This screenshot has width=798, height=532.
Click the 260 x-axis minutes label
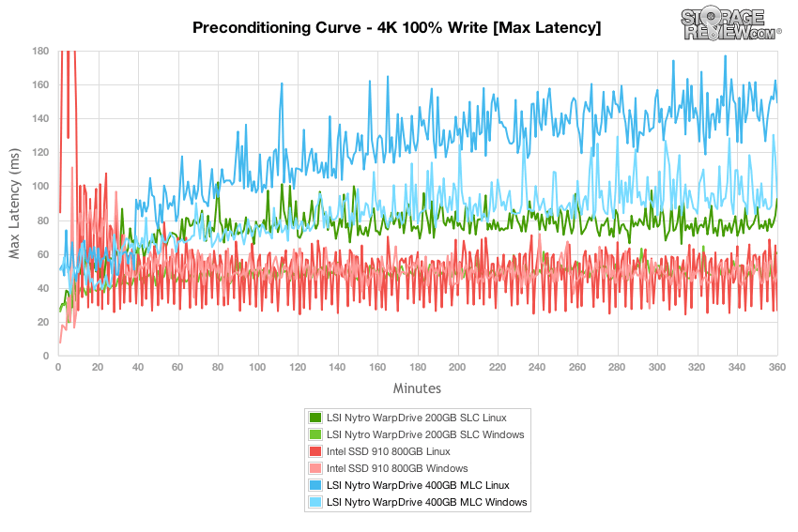click(577, 367)
